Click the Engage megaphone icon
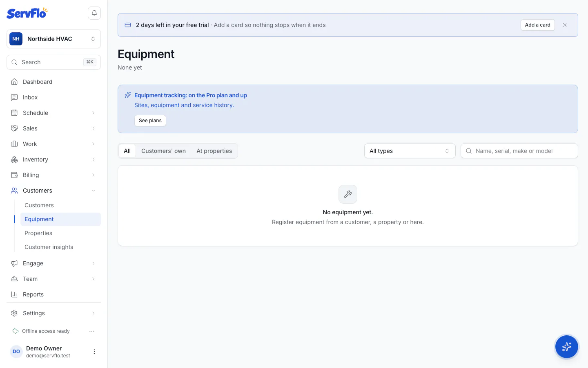The width and height of the screenshot is (588, 368). click(x=14, y=263)
